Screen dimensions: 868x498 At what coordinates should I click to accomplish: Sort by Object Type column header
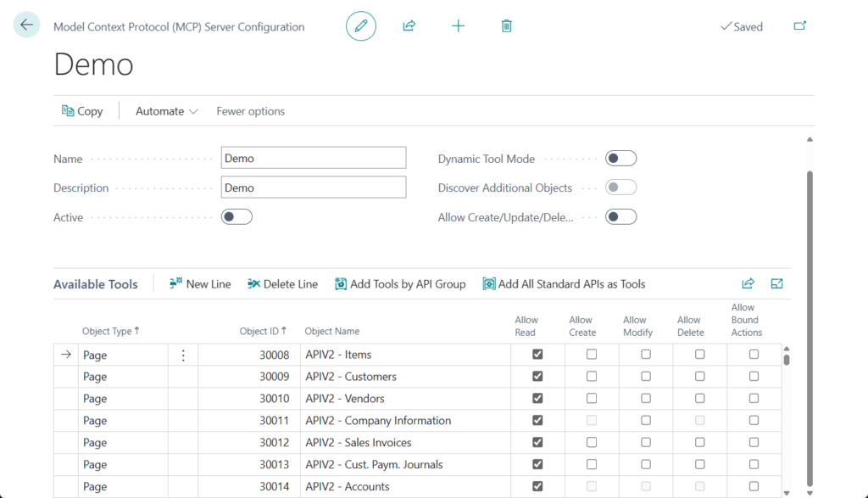coord(106,331)
